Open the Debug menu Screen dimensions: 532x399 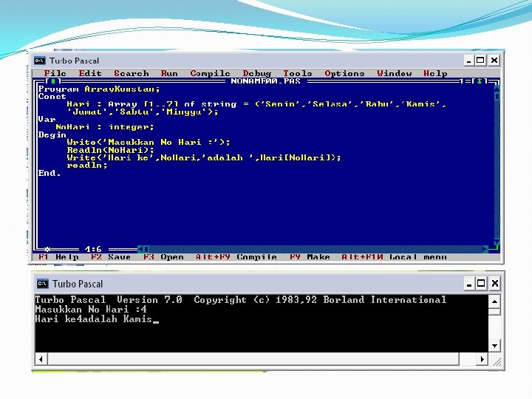257,73
